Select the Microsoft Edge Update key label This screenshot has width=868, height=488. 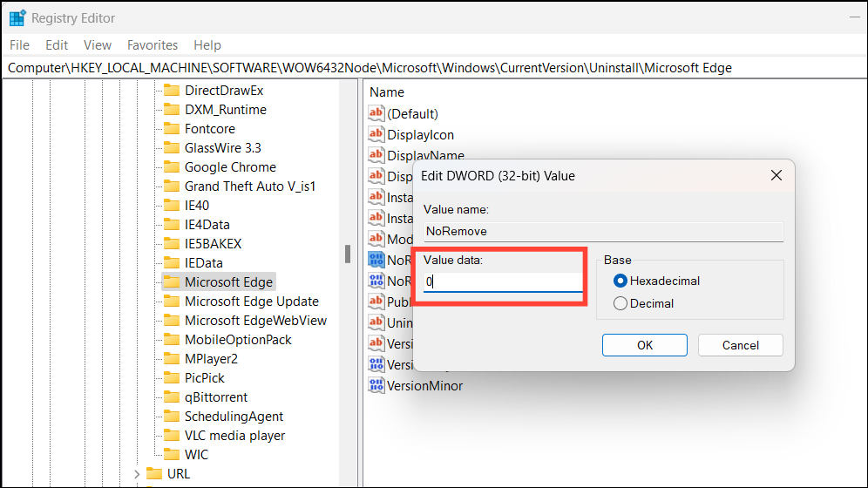click(252, 301)
